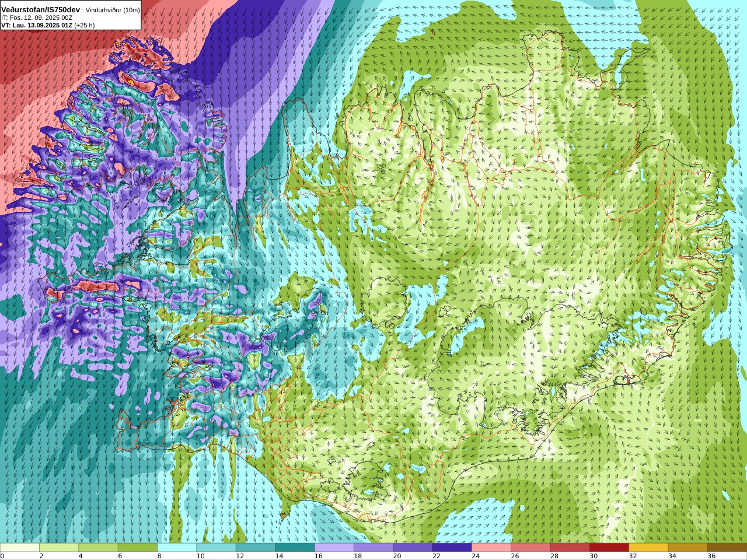The image size is (747, 560).
Task: Select the legend swatch between 26 and 28
Action: [x=530, y=548]
